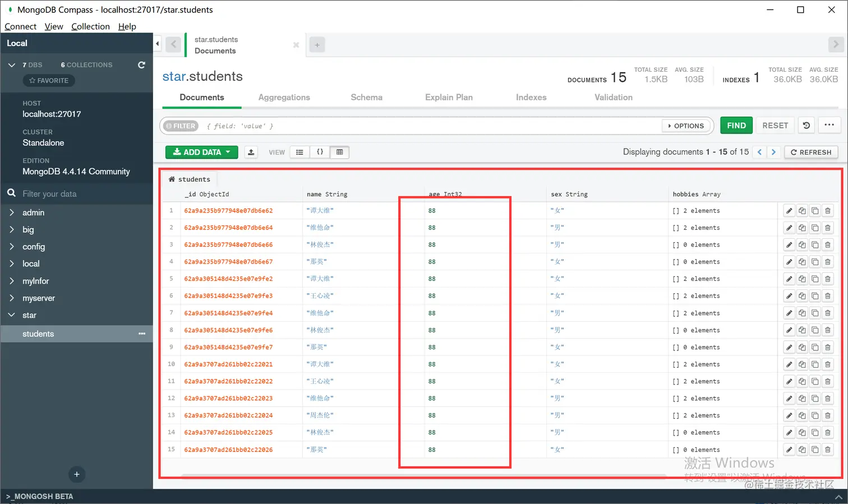Expand the myInfor database
Viewport: 848px width, 504px height.
tap(11, 281)
